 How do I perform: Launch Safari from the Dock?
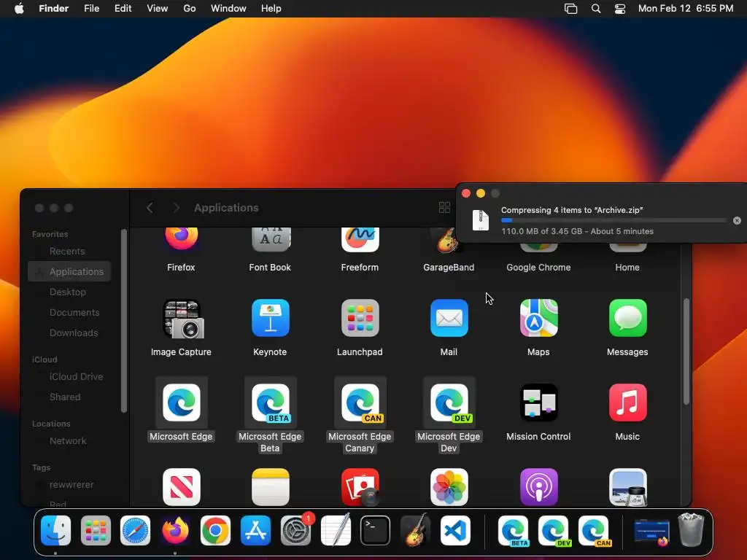pos(135,531)
